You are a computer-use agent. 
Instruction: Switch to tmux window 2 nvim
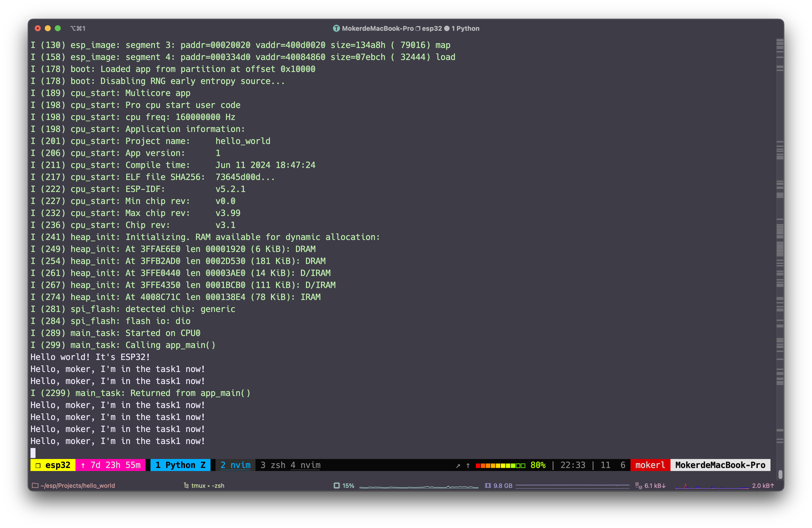click(235, 465)
